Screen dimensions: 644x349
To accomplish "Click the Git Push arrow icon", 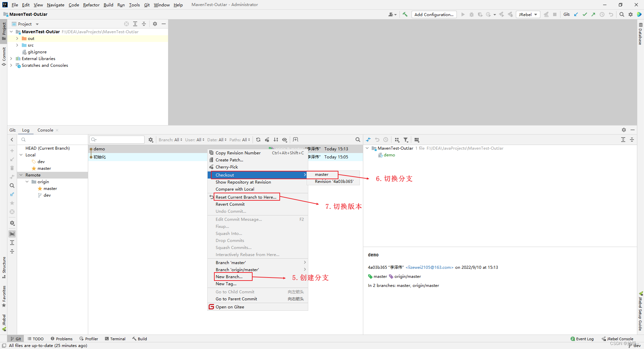I will (x=593, y=14).
